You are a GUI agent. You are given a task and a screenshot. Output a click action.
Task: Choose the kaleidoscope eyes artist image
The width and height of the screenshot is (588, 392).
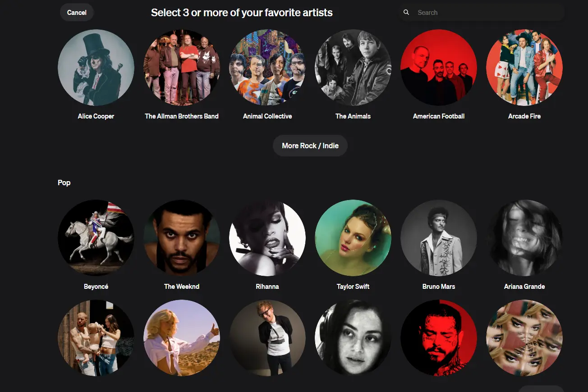coord(524,338)
